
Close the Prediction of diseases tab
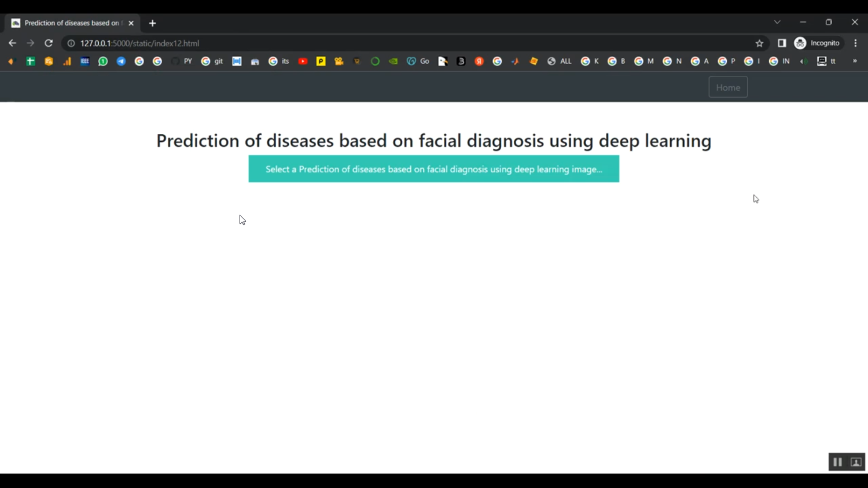[x=131, y=23]
